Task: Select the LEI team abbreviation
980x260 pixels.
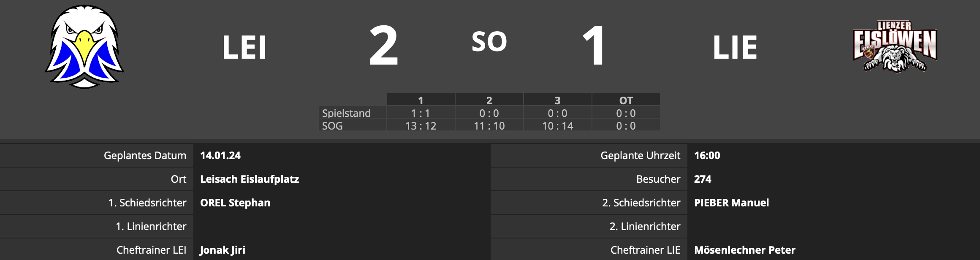Action: pos(244,47)
